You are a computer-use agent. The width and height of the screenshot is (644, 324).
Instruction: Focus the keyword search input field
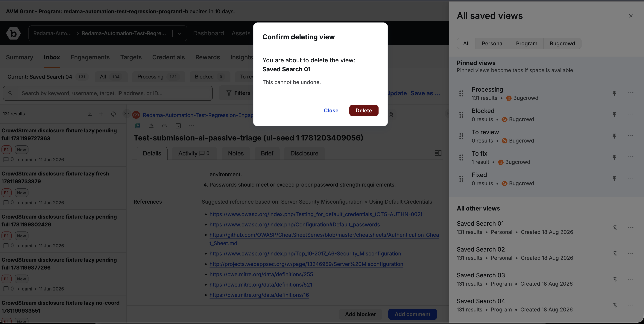[115, 93]
